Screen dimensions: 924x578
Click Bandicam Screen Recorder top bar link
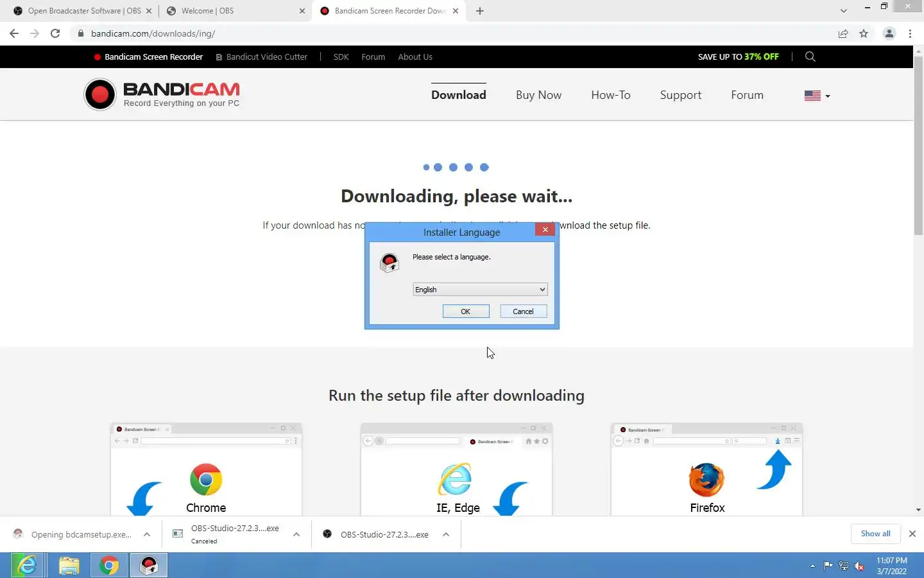click(148, 57)
